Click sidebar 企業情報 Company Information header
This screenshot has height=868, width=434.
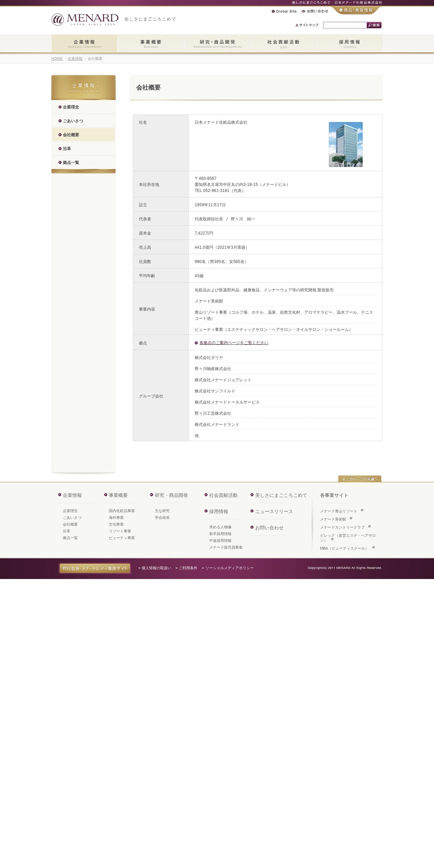83,88
